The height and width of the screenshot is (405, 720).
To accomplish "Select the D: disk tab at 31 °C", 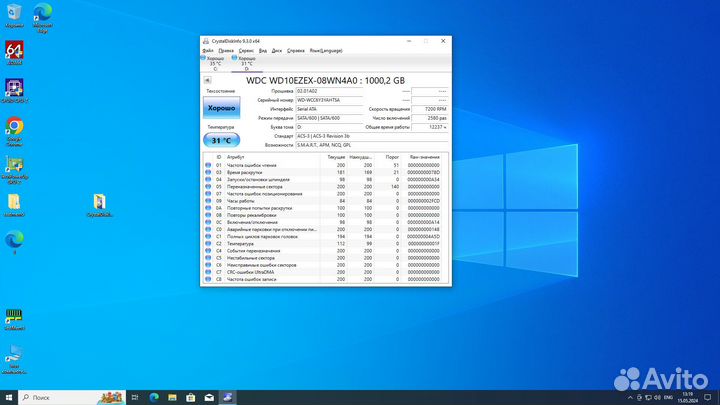I will coord(247,63).
